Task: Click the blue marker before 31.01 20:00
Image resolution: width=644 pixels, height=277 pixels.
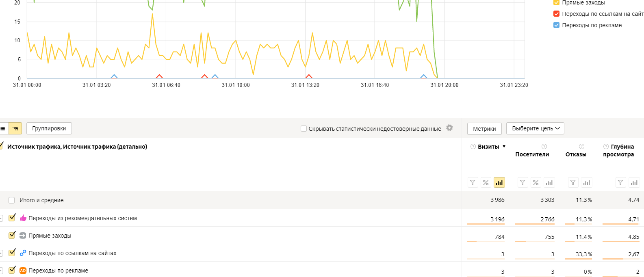Action: pyautogui.click(x=424, y=76)
